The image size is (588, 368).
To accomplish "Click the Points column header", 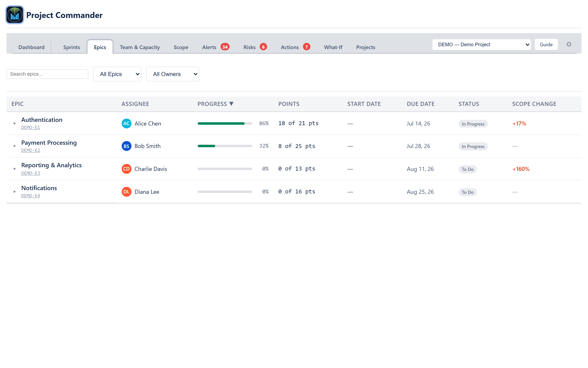I will pyautogui.click(x=289, y=104).
